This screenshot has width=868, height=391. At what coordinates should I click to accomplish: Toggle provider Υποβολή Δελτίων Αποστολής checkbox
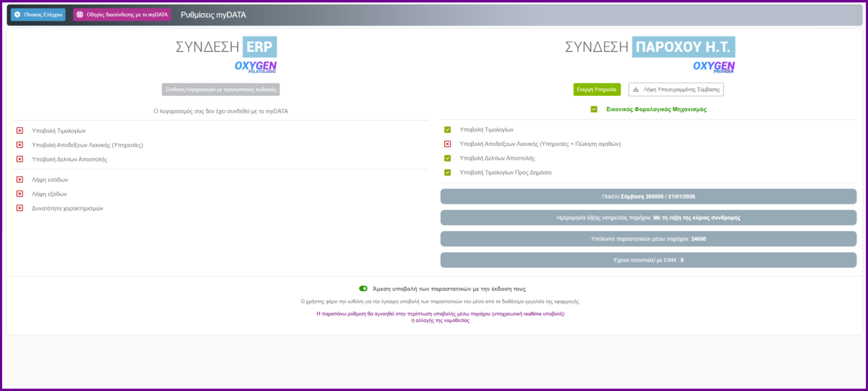[x=448, y=158]
